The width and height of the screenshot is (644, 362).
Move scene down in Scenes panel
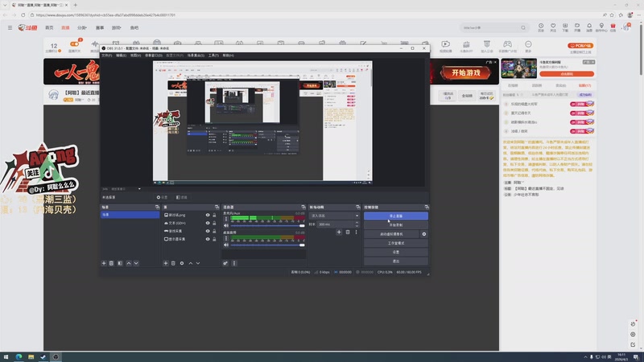point(136,263)
